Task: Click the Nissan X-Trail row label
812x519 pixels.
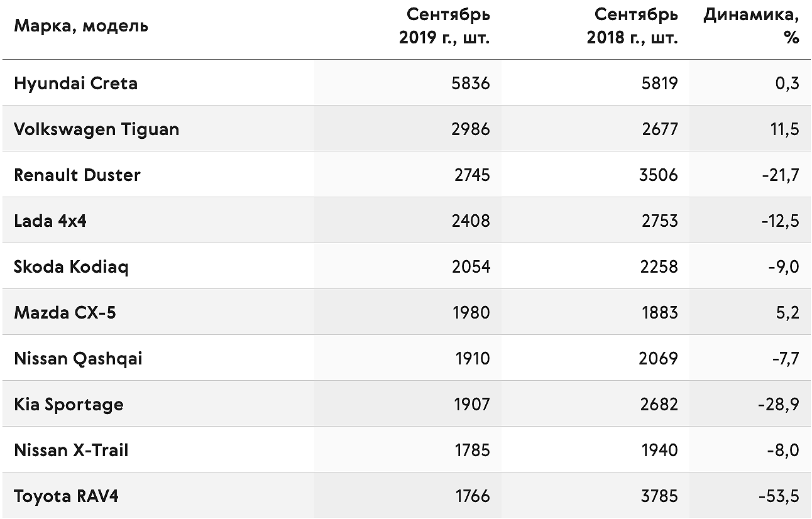Action: tap(71, 450)
